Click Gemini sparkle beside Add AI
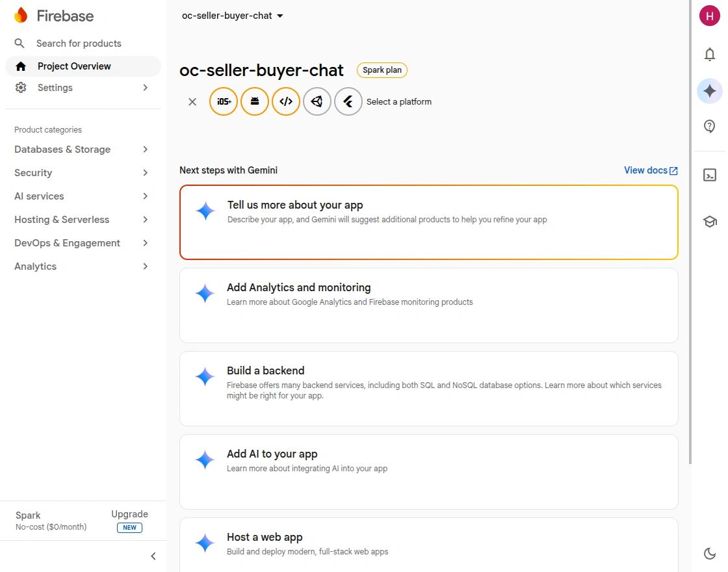Image resolution: width=728 pixels, height=572 pixels. pyautogui.click(x=205, y=460)
